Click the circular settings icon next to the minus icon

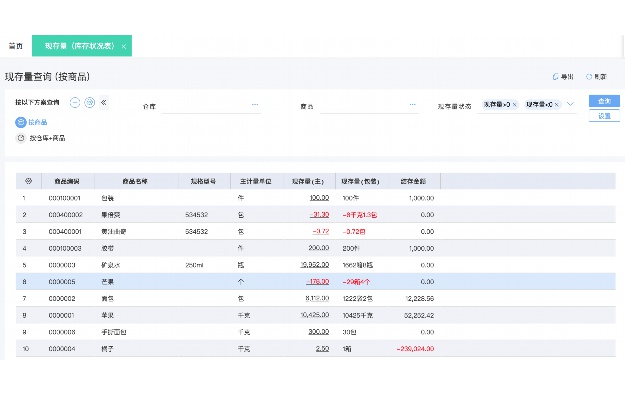90,102
